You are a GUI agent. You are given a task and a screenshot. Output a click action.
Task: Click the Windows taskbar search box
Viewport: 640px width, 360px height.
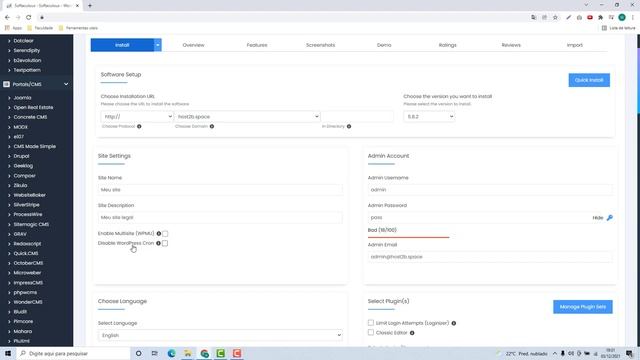[x=73, y=353]
